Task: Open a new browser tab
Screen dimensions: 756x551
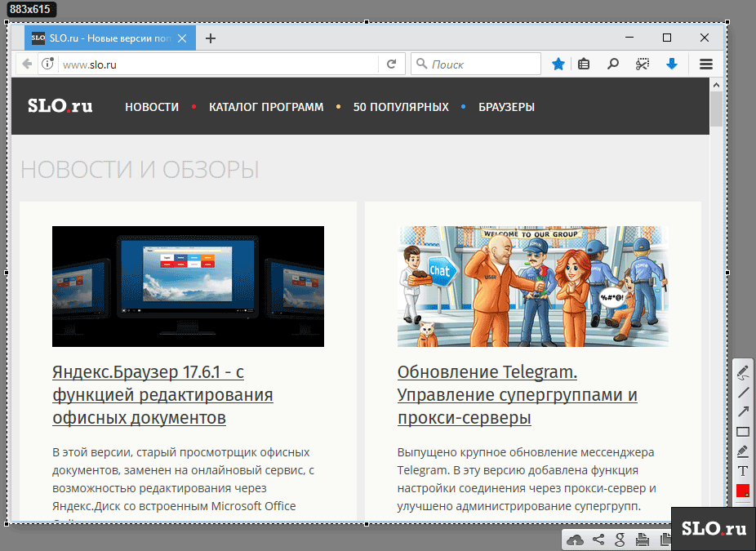Action: [210, 38]
